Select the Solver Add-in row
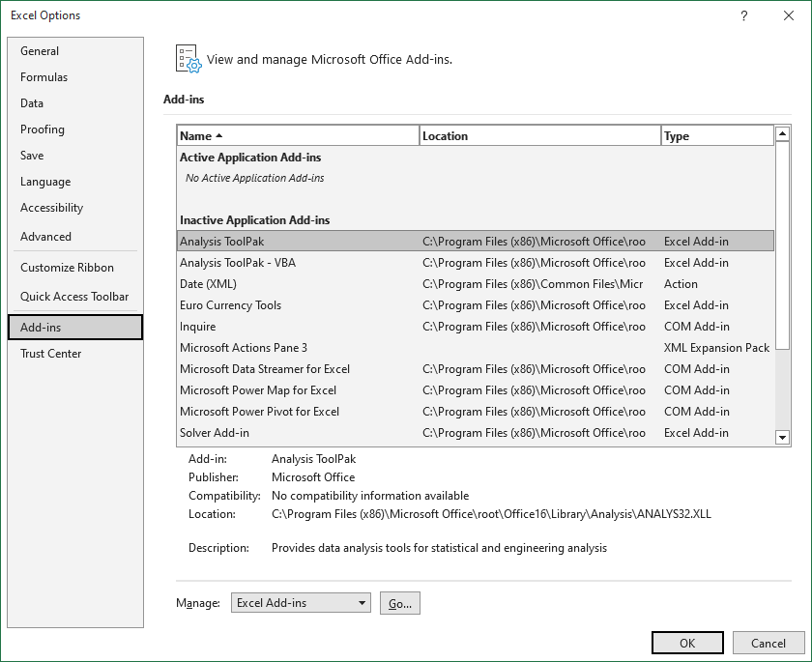Viewport: 812px width, 662px height. (215, 433)
